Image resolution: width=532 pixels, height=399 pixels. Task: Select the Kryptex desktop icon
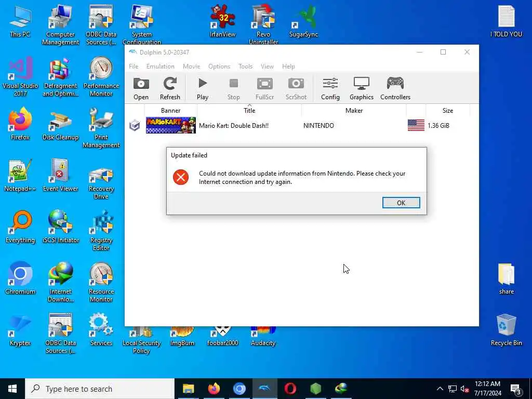pos(20,330)
